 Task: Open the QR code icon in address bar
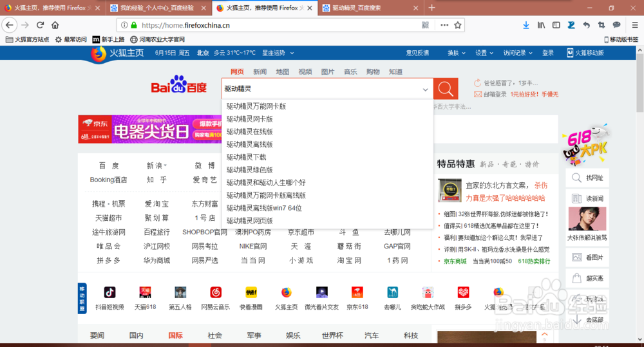coord(425,25)
